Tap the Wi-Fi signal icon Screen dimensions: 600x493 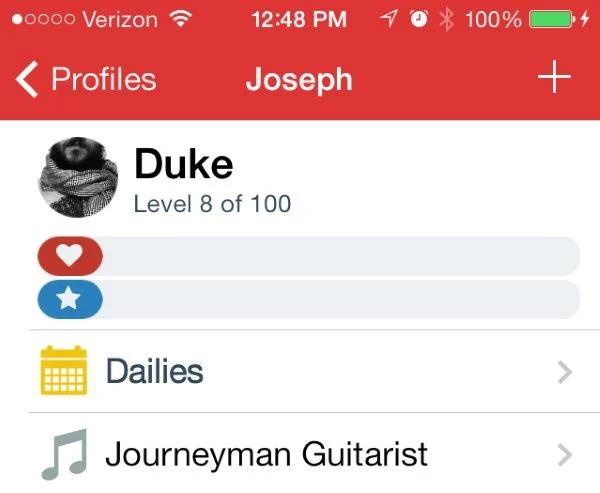[180, 20]
